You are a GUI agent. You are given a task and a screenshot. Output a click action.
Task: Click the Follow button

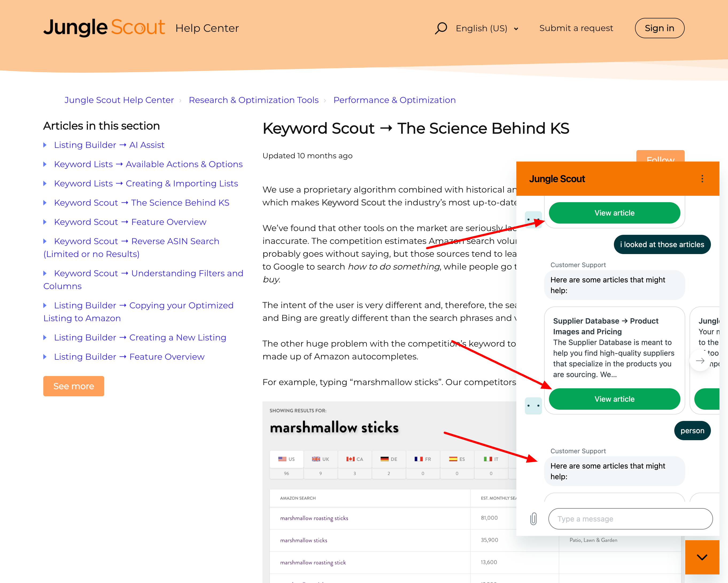(660, 156)
